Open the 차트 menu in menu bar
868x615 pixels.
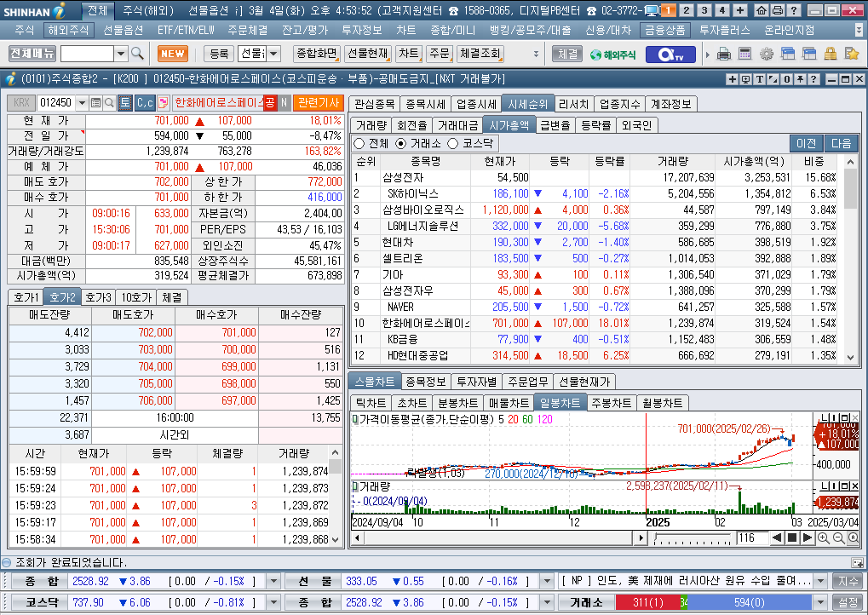pyautogui.click(x=405, y=30)
